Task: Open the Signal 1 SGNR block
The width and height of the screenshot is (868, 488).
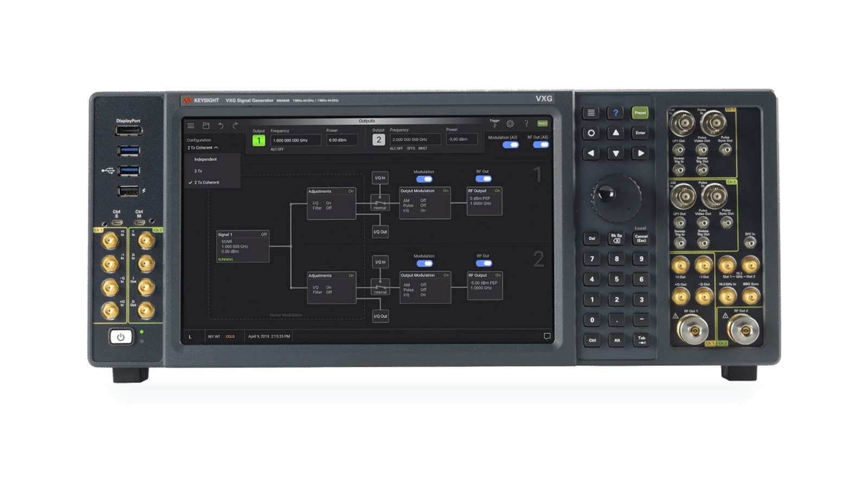Action: point(242,247)
